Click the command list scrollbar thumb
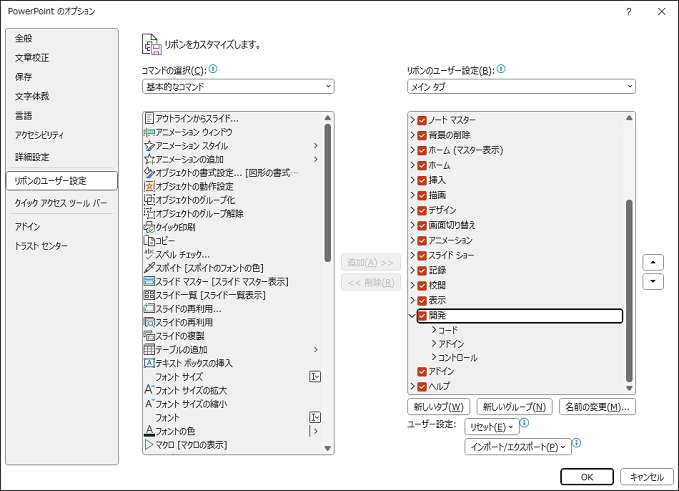The image size is (679, 491). (327, 193)
